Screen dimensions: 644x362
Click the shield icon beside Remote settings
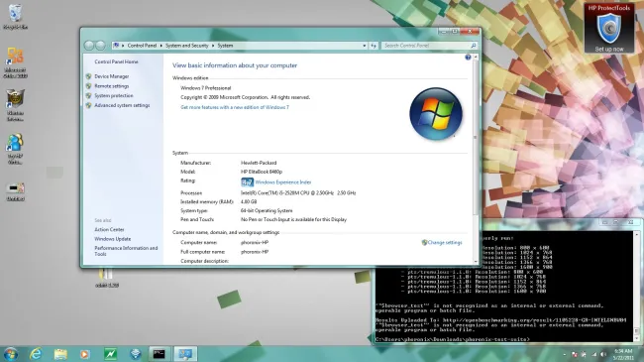(88, 86)
